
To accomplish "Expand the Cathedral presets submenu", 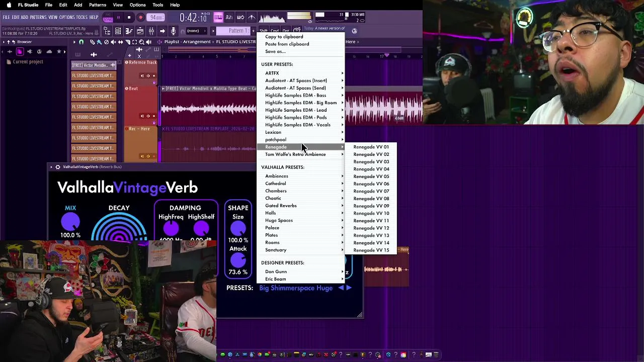I will coord(302,184).
